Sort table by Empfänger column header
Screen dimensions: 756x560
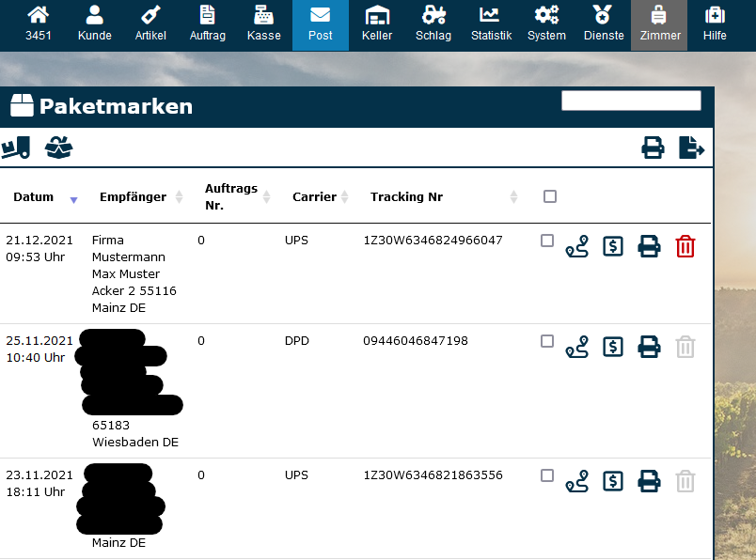133,197
